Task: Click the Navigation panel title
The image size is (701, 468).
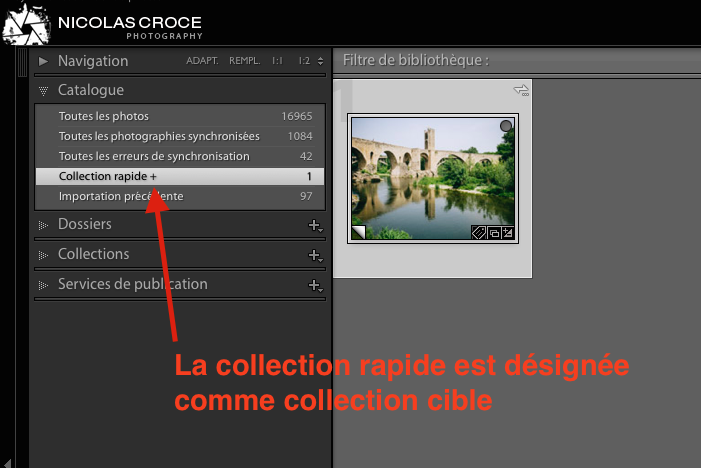Action: (93, 61)
